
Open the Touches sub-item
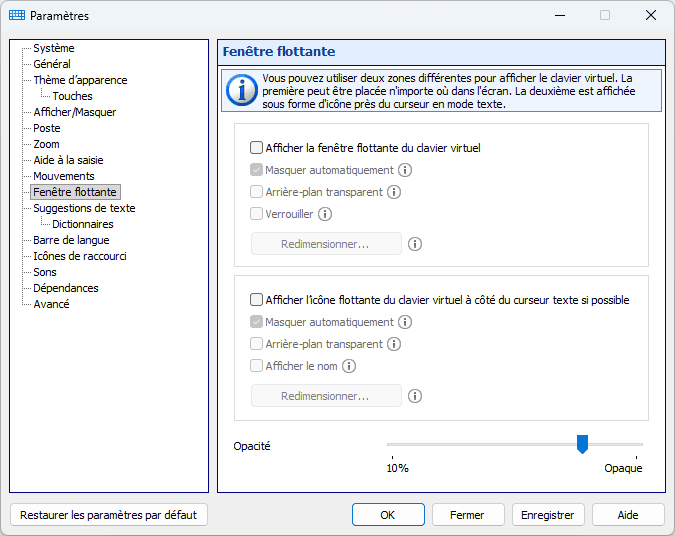click(x=72, y=96)
